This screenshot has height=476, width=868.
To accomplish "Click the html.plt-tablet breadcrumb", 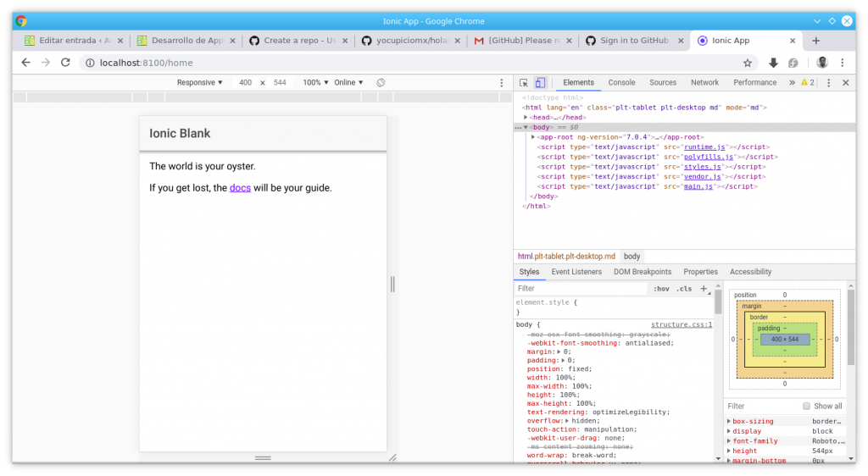I will [x=566, y=257].
